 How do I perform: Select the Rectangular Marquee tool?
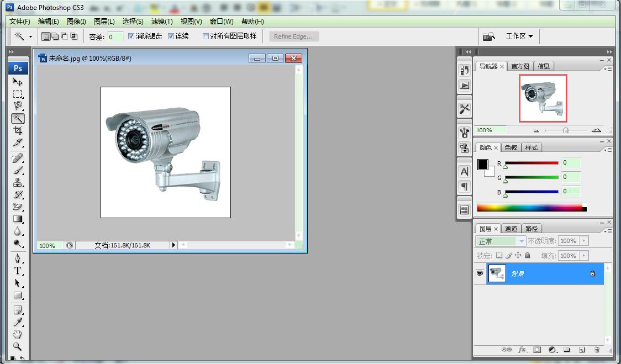tap(18, 94)
